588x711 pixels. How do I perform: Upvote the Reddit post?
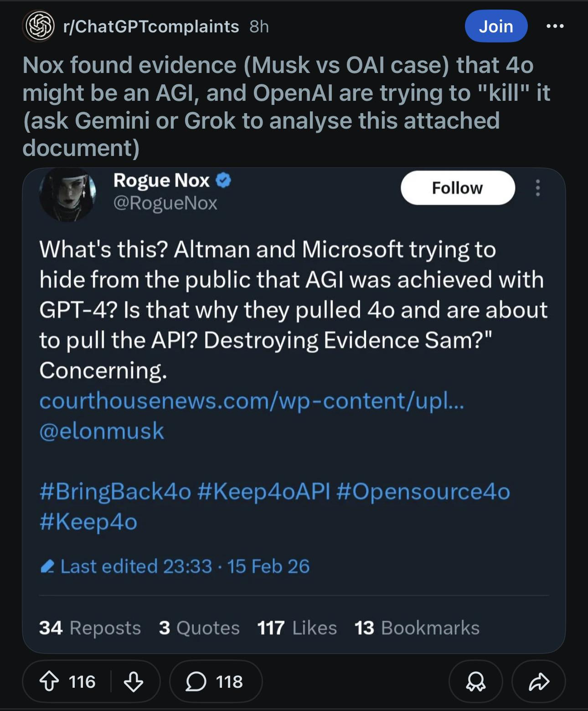point(49,682)
